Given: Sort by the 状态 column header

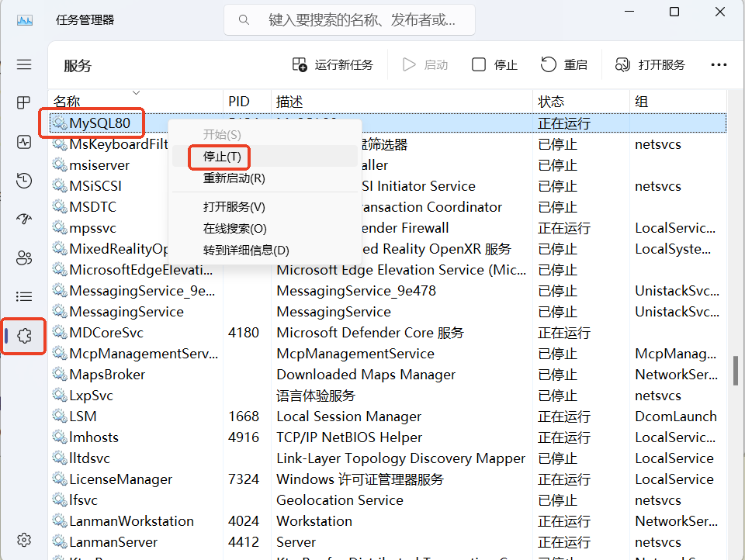Looking at the screenshot, I should [581, 101].
